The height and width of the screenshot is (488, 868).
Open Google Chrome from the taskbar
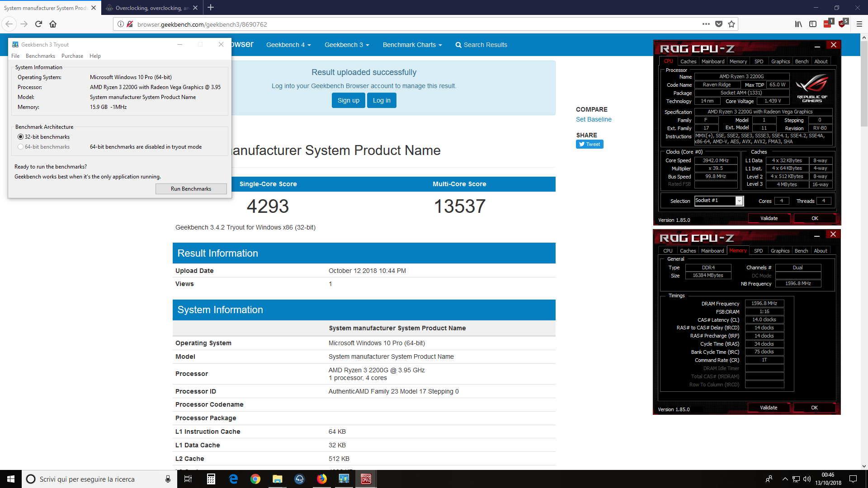coord(255,479)
